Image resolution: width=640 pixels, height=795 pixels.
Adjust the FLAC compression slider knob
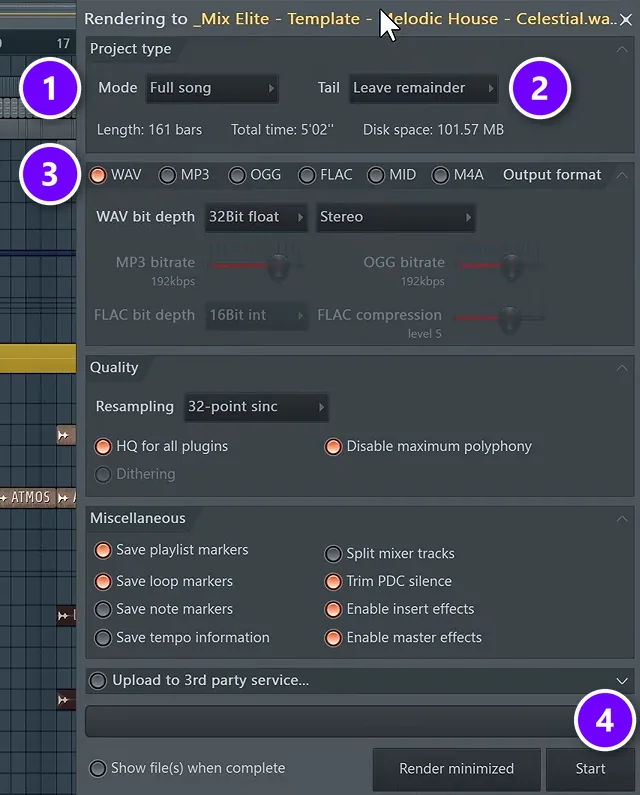click(509, 318)
